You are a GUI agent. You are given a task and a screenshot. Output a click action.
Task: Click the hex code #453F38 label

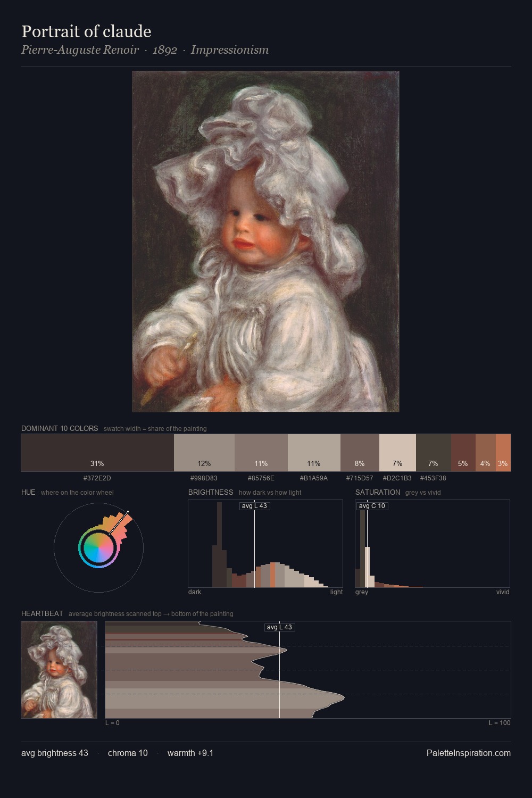(x=433, y=478)
